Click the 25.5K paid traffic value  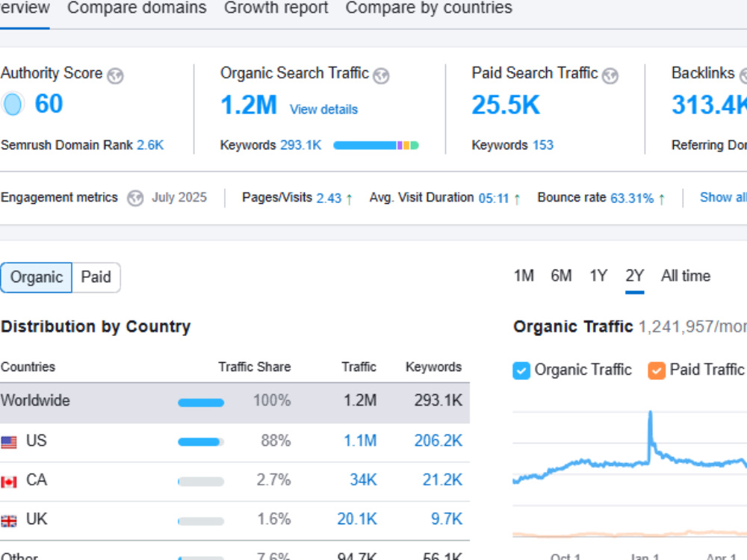pos(506,105)
